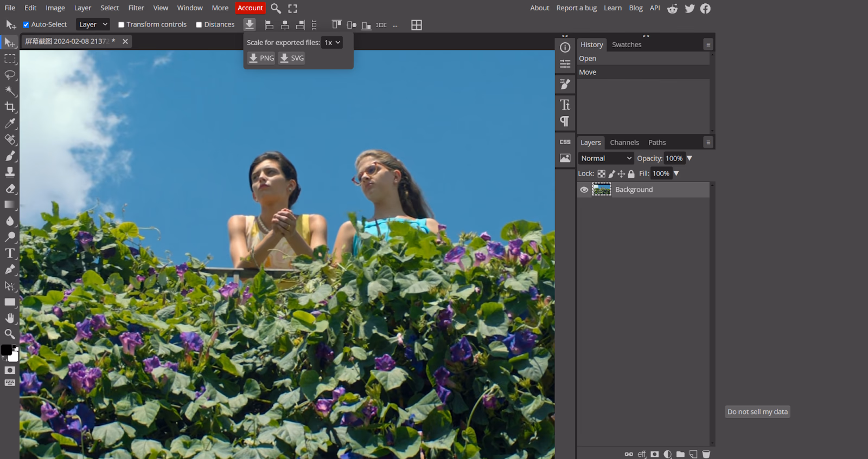Select the Gradient tool

(x=10, y=205)
